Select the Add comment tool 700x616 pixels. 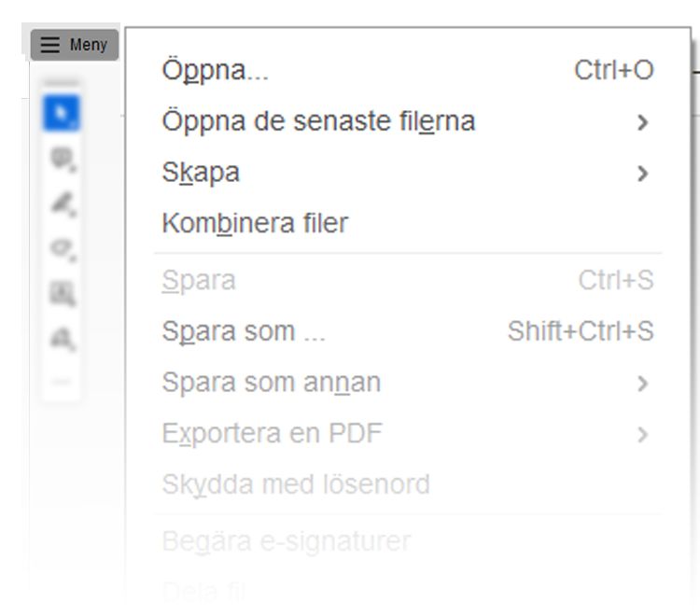(62, 159)
